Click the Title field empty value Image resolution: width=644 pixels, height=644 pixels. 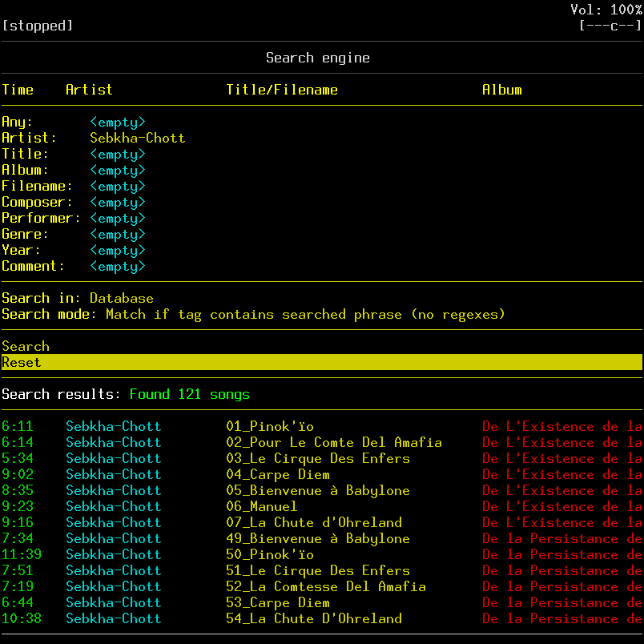click(117, 154)
